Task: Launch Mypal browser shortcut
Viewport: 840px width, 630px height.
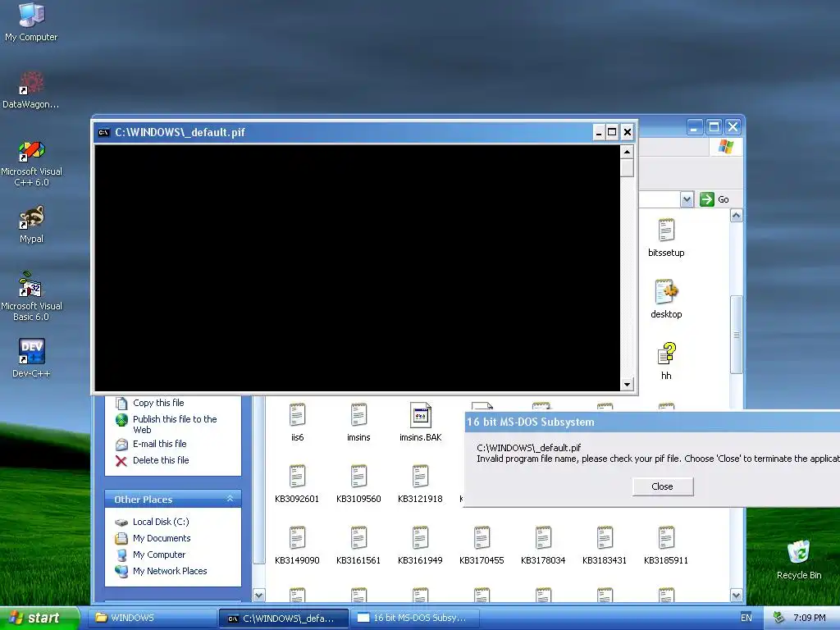Action: [x=31, y=224]
